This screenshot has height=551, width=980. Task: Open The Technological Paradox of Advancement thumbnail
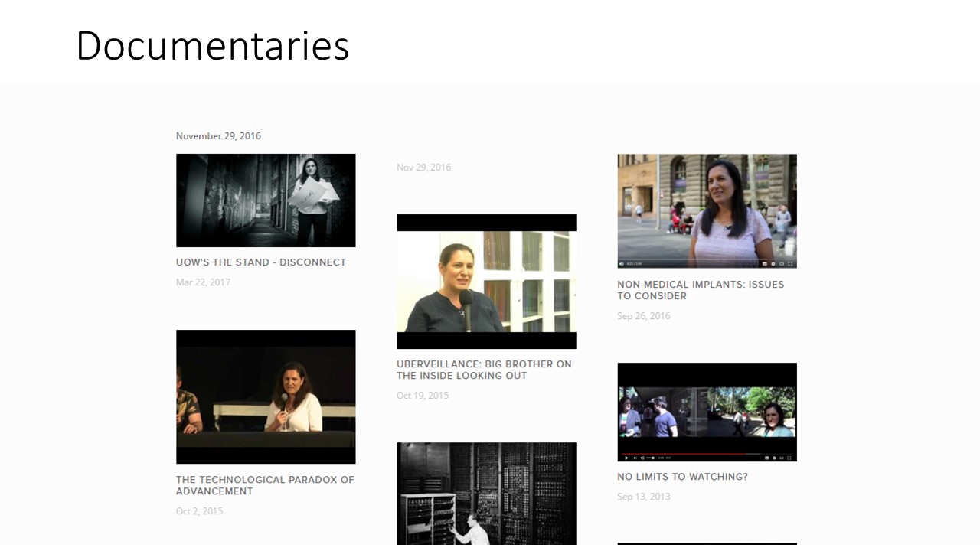pos(266,396)
